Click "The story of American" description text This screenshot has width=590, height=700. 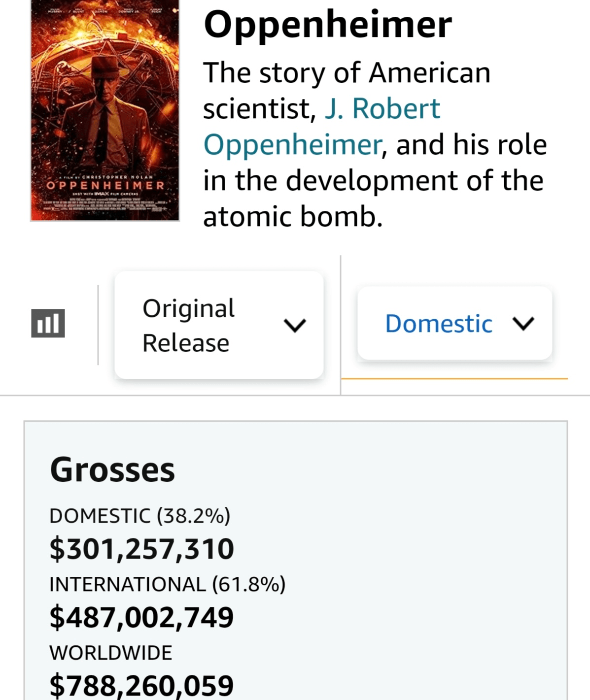pyautogui.click(x=347, y=73)
